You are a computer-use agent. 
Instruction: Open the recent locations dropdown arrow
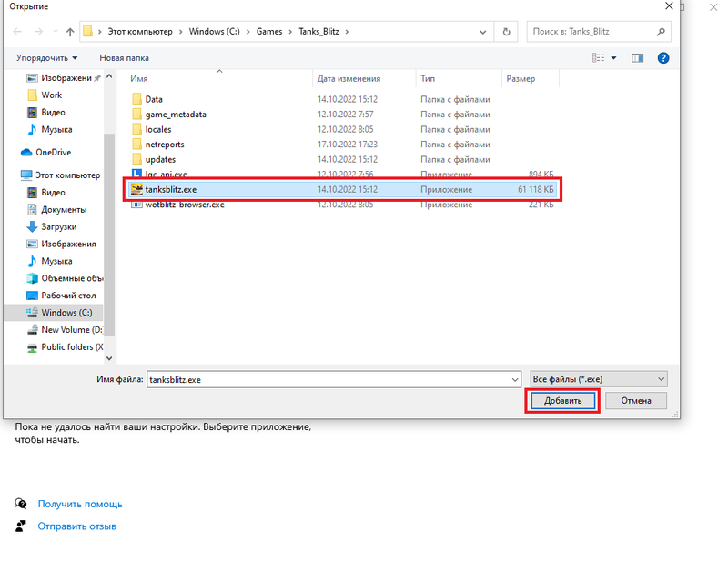coord(56,32)
